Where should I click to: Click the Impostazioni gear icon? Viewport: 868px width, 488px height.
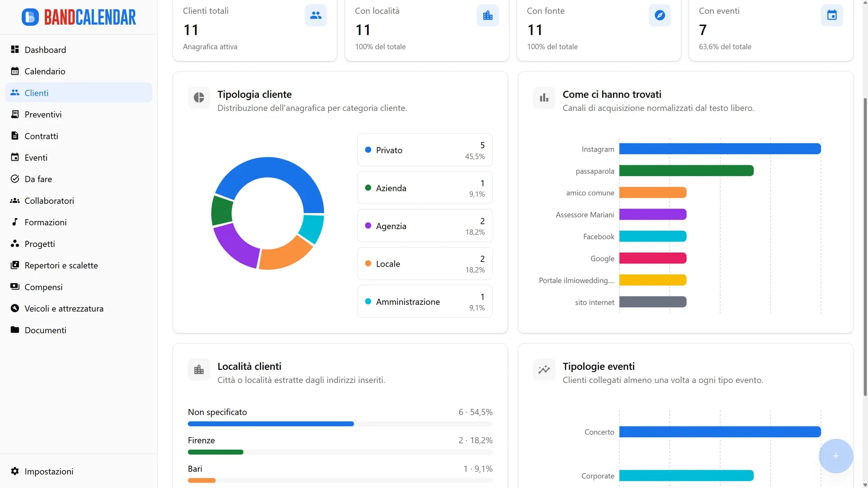pyautogui.click(x=15, y=471)
